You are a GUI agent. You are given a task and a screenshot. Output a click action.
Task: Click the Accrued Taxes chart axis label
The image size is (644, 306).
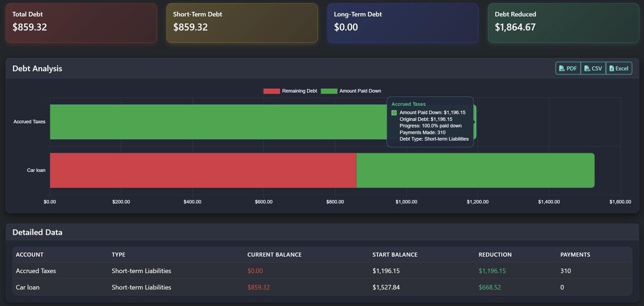coord(29,122)
